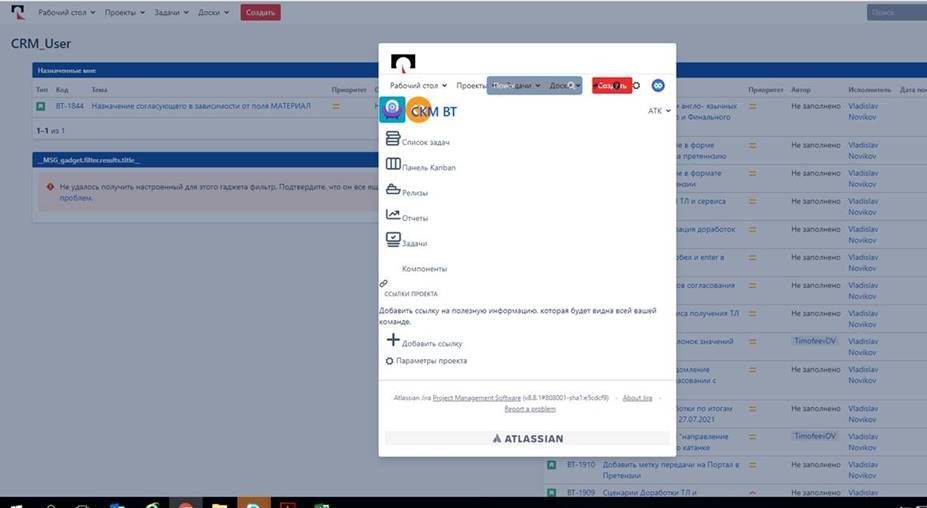Sort by the Код column header
This screenshot has width=927, height=508.
click(62, 90)
